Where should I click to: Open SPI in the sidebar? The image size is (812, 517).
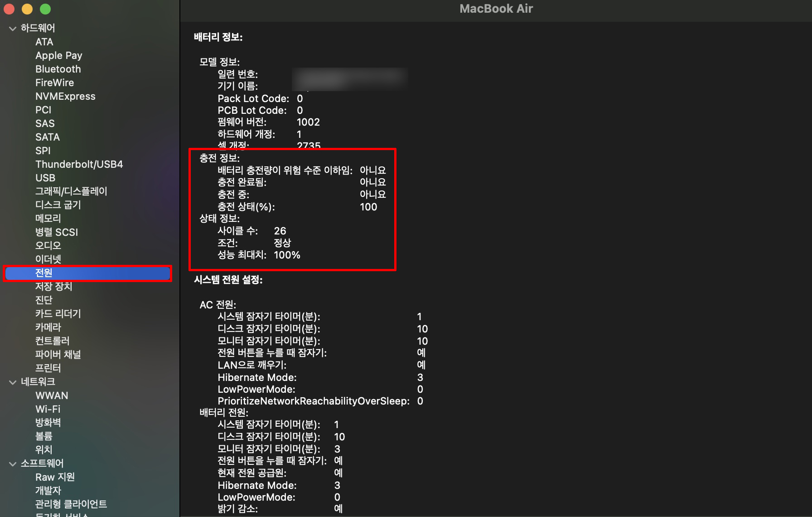[x=43, y=151]
